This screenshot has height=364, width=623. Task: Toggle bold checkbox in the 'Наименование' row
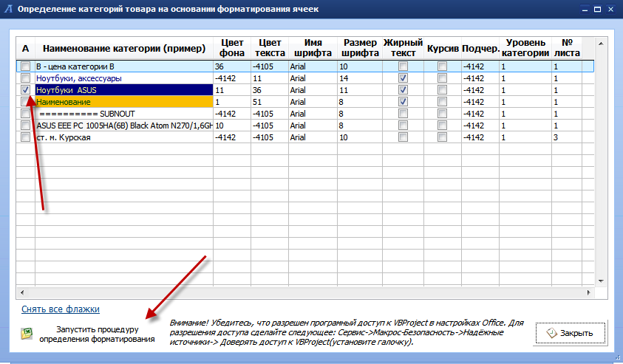tap(403, 102)
